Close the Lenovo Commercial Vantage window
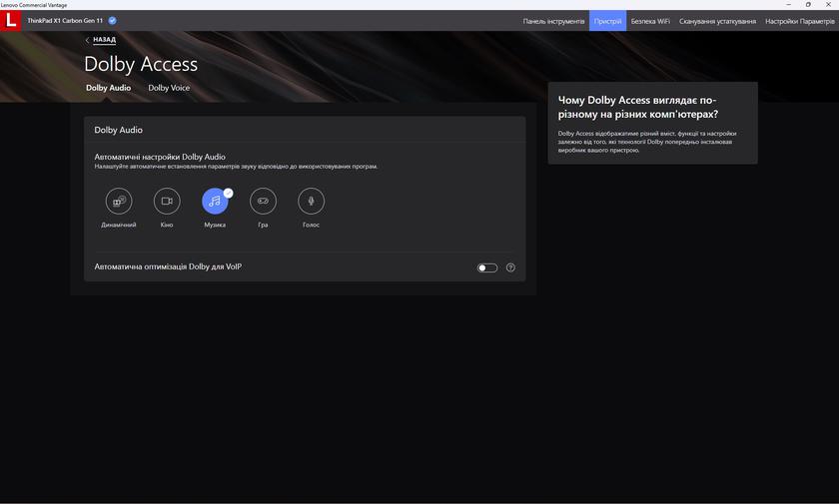 [x=829, y=4]
